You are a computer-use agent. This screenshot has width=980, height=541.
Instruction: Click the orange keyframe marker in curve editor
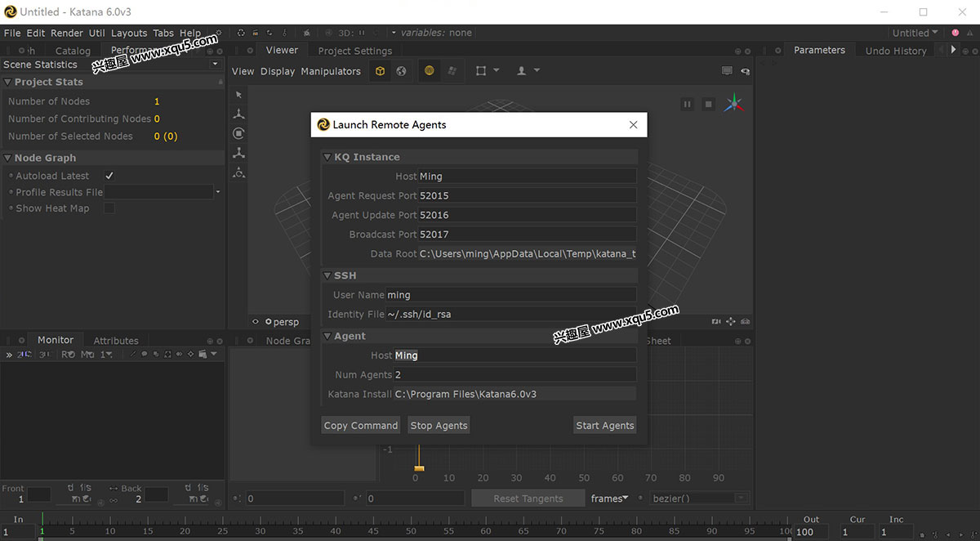click(419, 468)
